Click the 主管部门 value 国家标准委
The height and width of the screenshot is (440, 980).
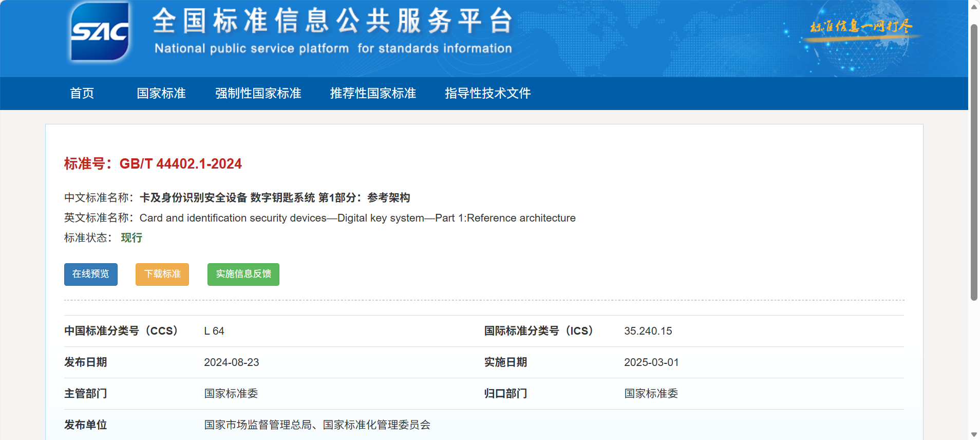coord(231,394)
